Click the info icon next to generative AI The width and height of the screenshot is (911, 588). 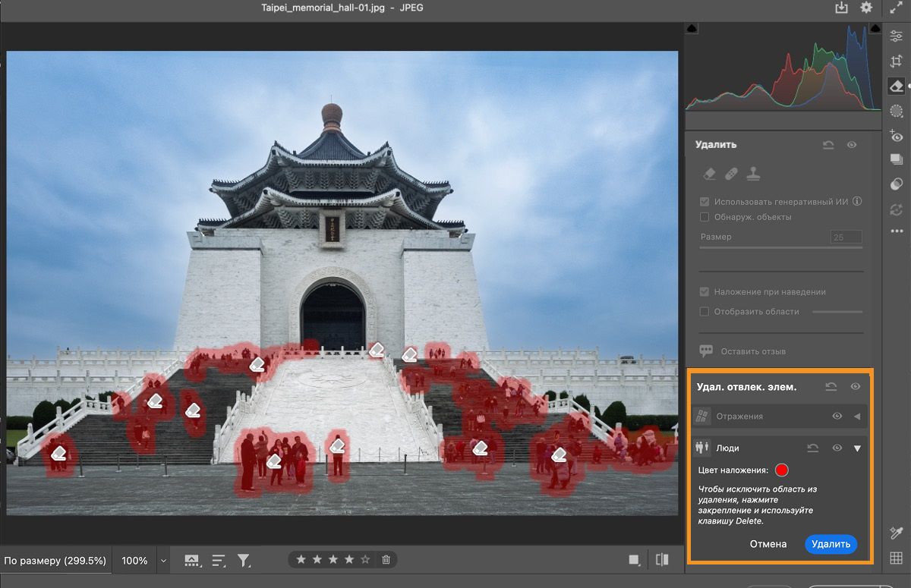tap(857, 202)
